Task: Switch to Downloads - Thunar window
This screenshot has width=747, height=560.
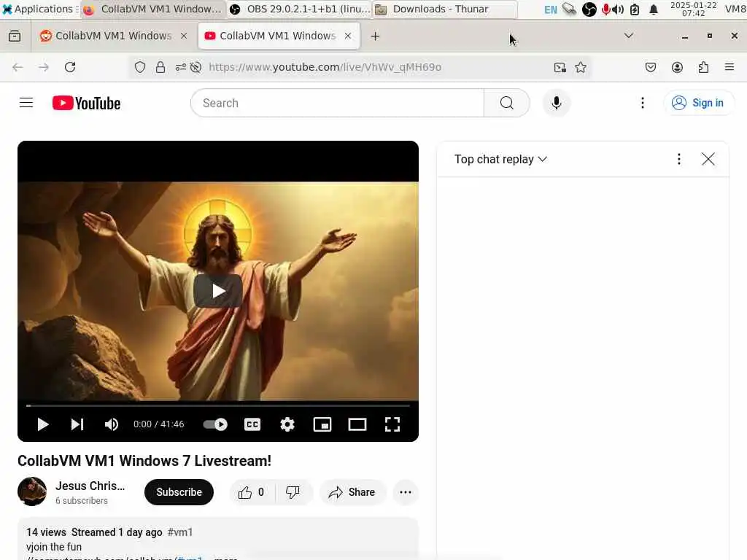Action: click(x=445, y=9)
